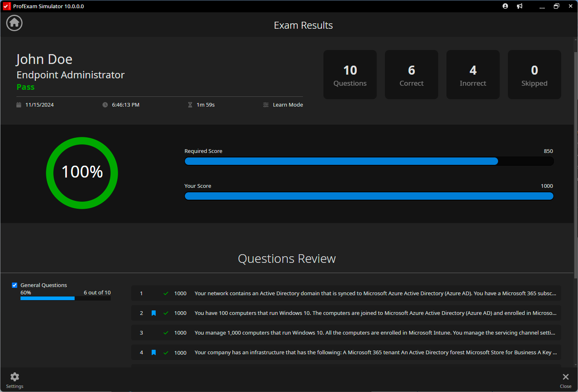Click the Questions Review heading

click(287, 259)
